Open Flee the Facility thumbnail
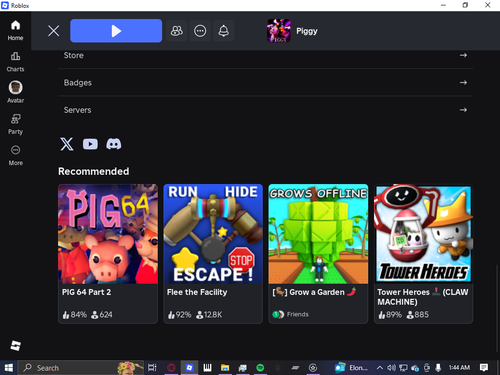 click(x=213, y=234)
